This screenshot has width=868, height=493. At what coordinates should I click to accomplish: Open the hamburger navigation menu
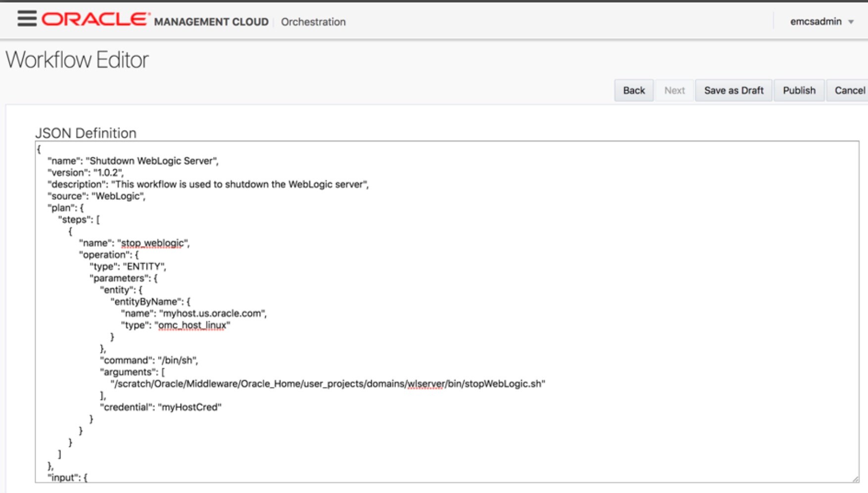tap(27, 19)
